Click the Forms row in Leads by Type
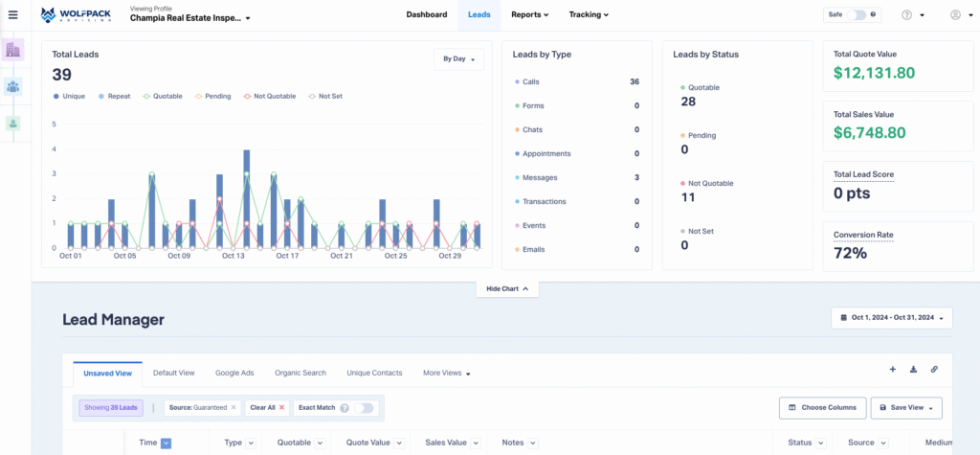 [576, 105]
